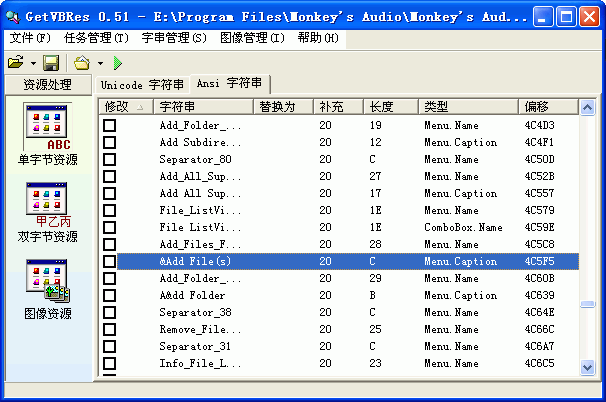The width and height of the screenshot is (606, 402).
Task: Minimize the GetVBRes window
Action: [x=543, y=17]
